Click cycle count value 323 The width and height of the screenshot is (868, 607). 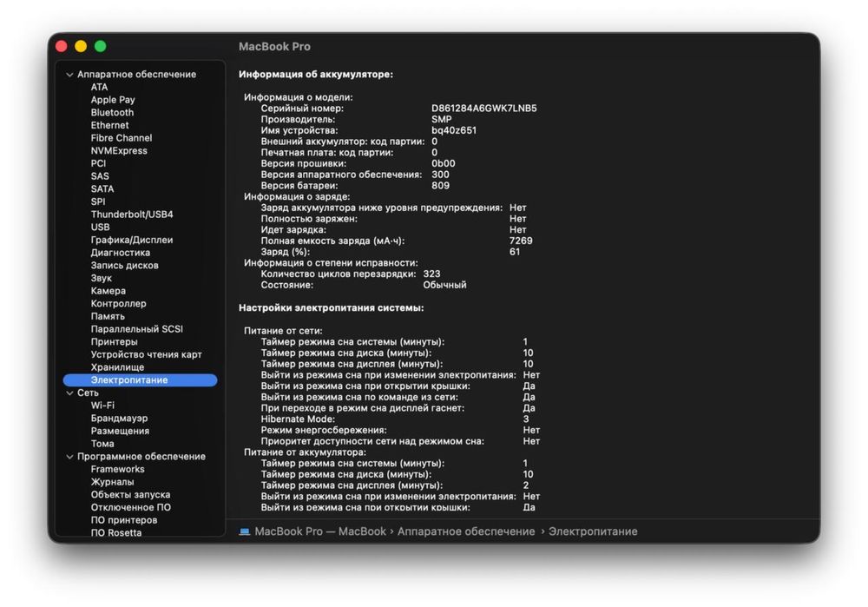click(431, 274)
